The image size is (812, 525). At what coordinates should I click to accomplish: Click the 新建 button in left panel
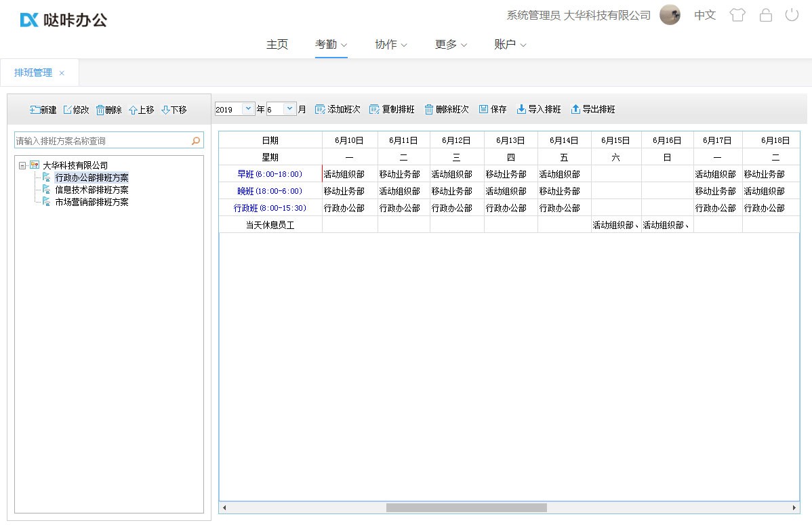43,110
